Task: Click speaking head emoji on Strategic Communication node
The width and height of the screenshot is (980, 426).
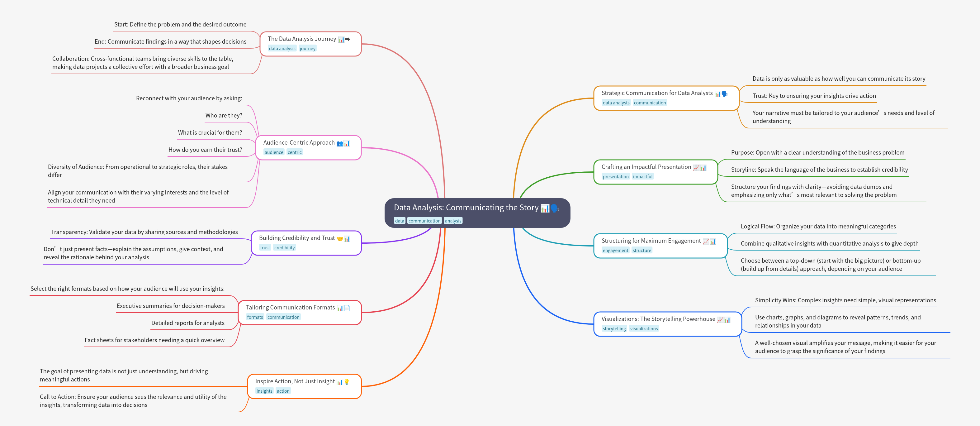Action: click(x=724, y=94)
